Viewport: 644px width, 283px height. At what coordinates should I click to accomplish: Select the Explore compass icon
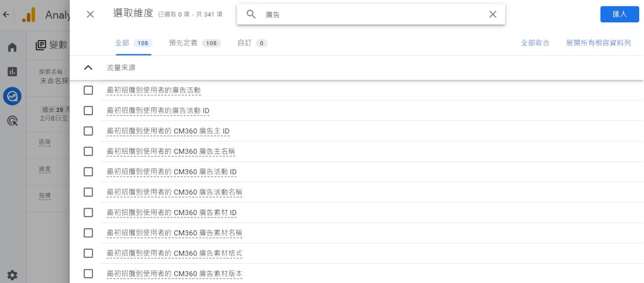coord(12,96)
